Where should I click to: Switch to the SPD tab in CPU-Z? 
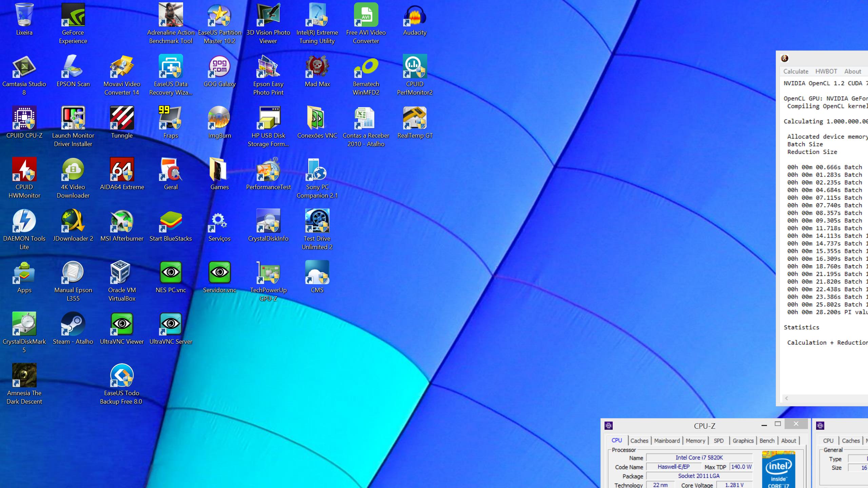[718, 441]
